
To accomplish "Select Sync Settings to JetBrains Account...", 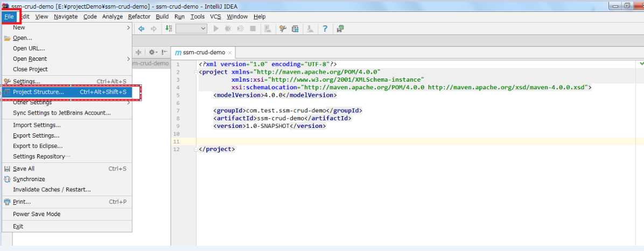I will pos(67,113).
